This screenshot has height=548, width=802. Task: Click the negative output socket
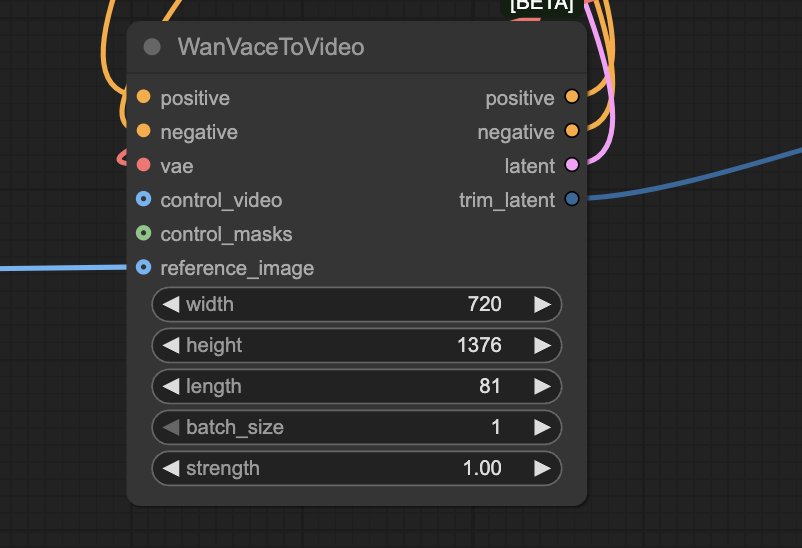point(572,131)
